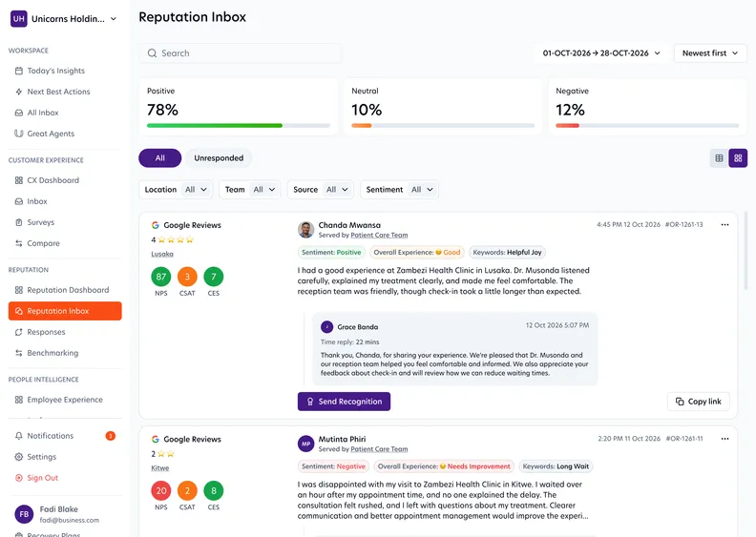Image resolution: width=756 pixels, height=537 pixels.
Task: Open Patient Care Team link under Chanda Mwansa
Action: coord(379,235)
